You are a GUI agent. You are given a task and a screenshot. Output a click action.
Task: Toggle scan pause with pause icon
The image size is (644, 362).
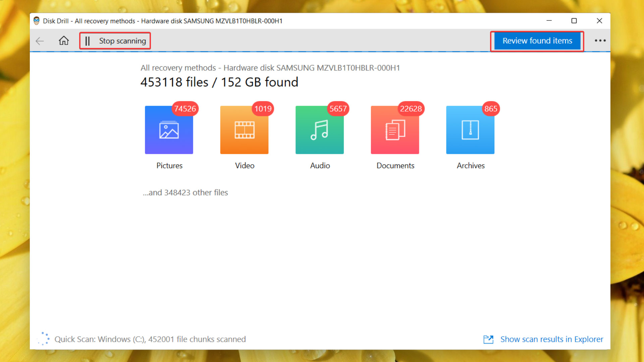point(88,41)
